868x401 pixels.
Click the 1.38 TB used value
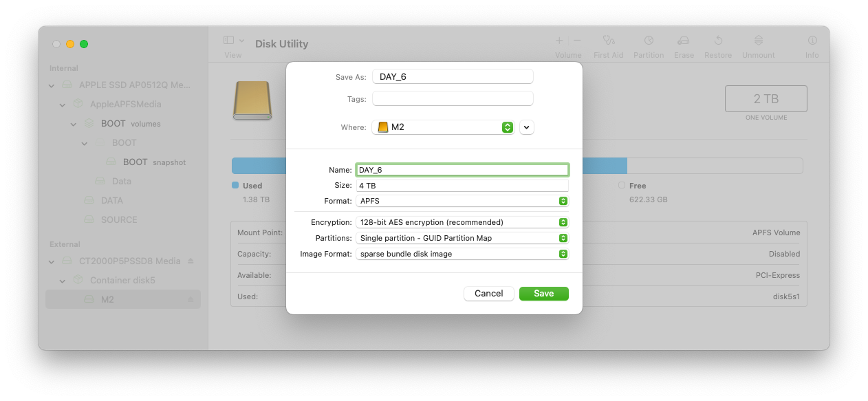[256, 200]
